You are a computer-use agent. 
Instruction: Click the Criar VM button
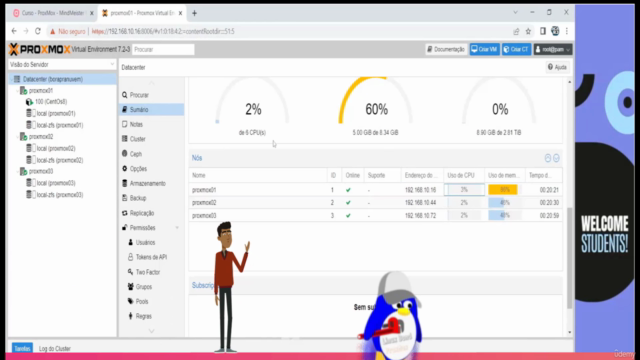click(484, 49)
